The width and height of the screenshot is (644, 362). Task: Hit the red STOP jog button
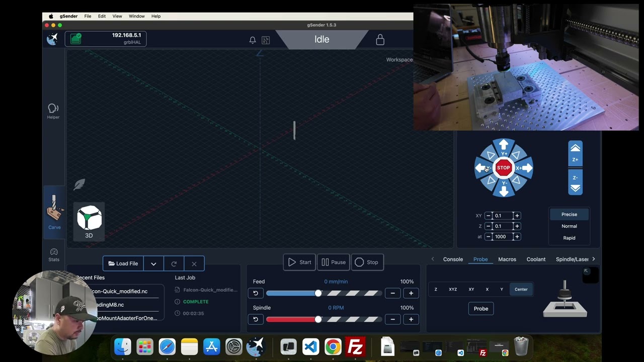pyautogui.click(x=504, y=168)
